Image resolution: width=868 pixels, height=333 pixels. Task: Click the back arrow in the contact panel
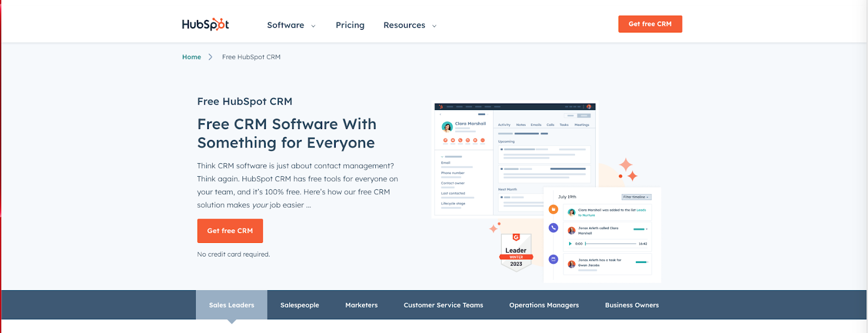pos(440,114)
